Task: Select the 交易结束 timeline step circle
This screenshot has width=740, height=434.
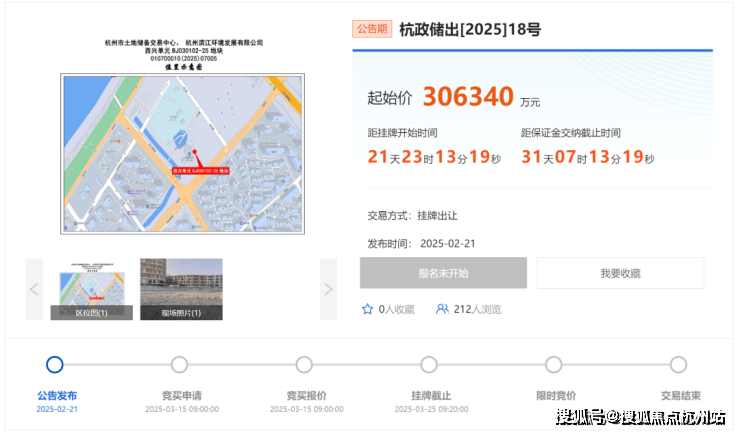Action: pos(678,365)
